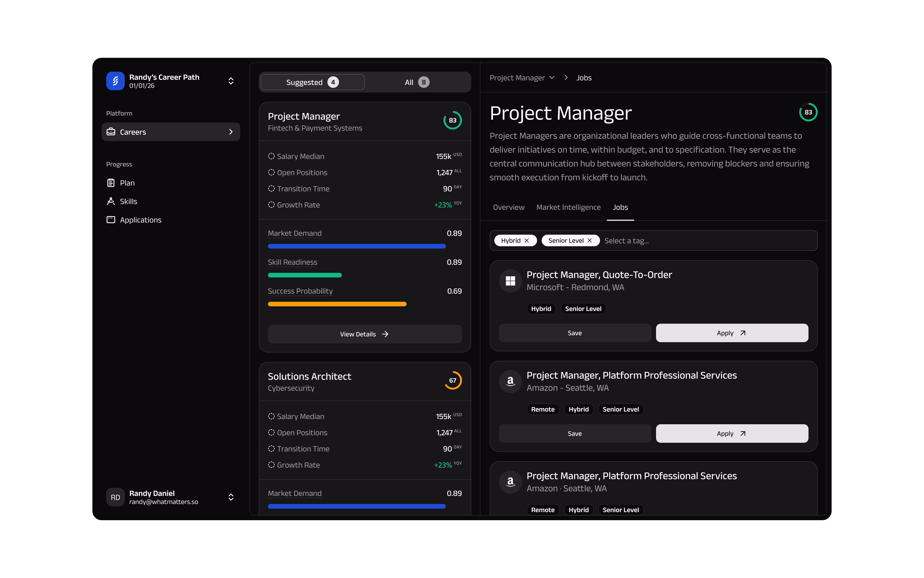Click the Jobs breadcrumb link
Screen dimensions: 924x578
pos(584,78)
